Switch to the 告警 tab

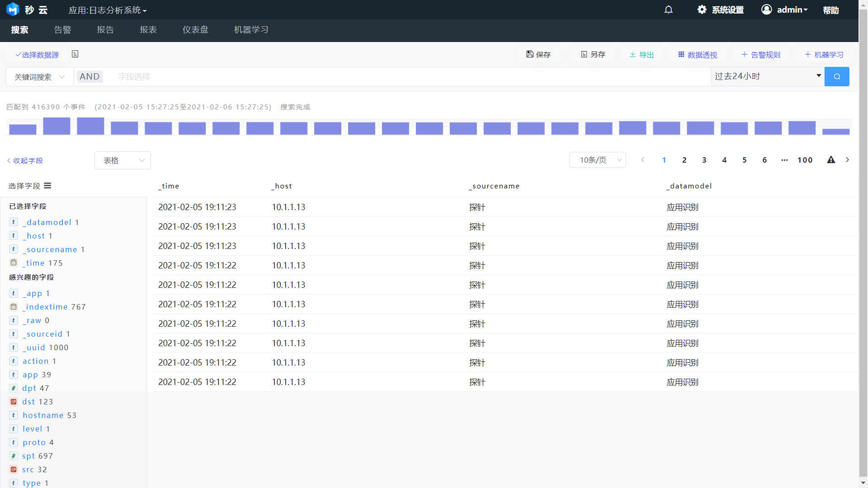[x=62, y=30]
